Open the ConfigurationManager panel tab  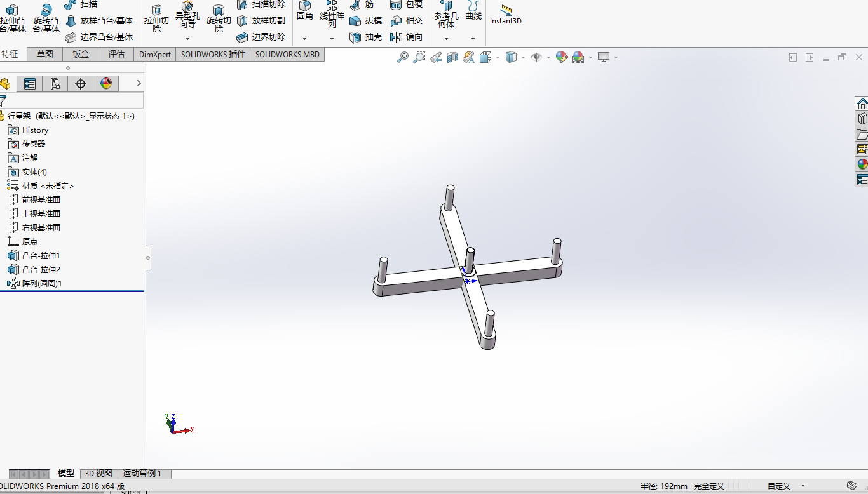coord(55,84)
